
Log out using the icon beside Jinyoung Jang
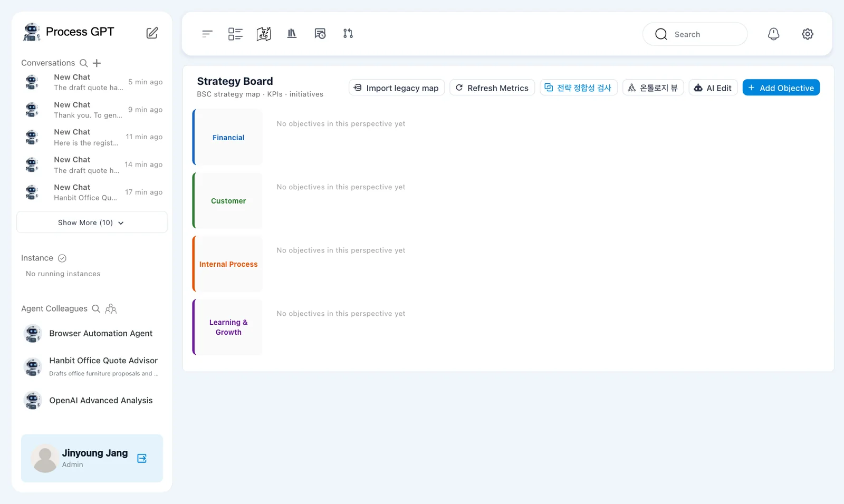tap(142, 458)
